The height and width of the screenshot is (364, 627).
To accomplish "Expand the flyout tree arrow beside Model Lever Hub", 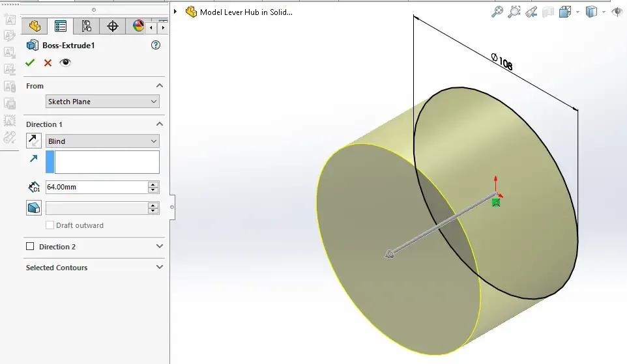I will point(175,12).
